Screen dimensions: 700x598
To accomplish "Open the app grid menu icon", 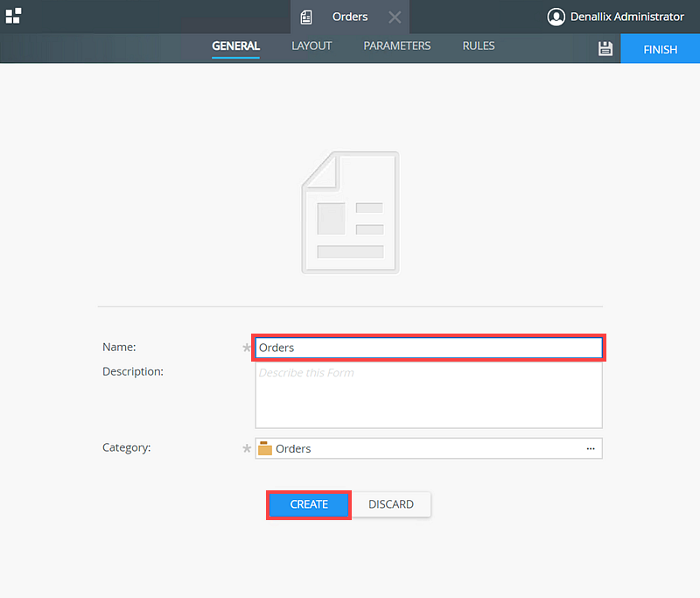I will (x=13, y=16).
